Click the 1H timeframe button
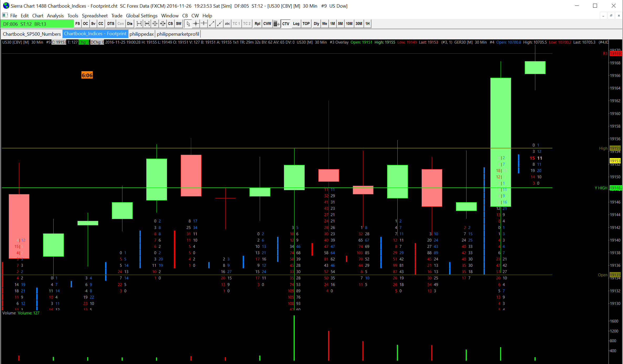 coord(367,24)
